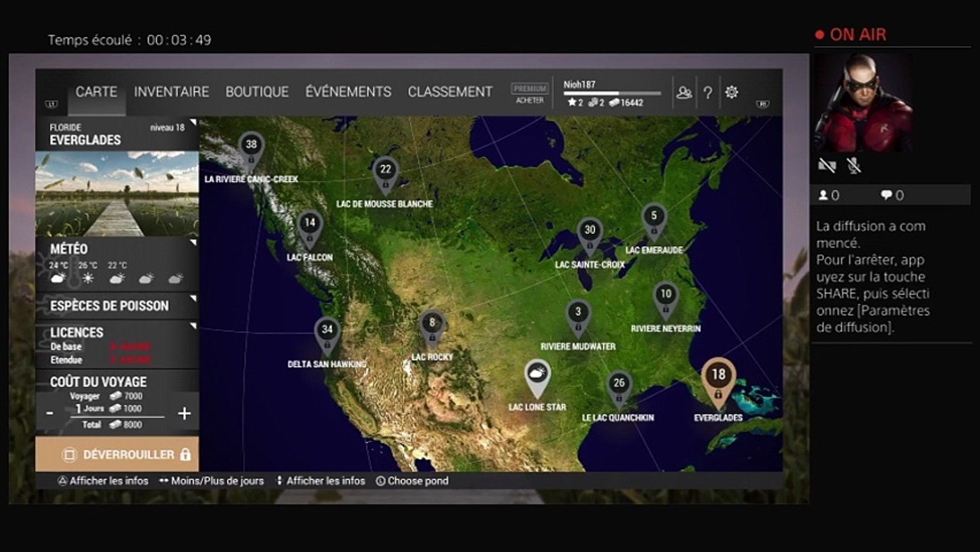
Task: Switch to the Carte tab
Action: 97,92
